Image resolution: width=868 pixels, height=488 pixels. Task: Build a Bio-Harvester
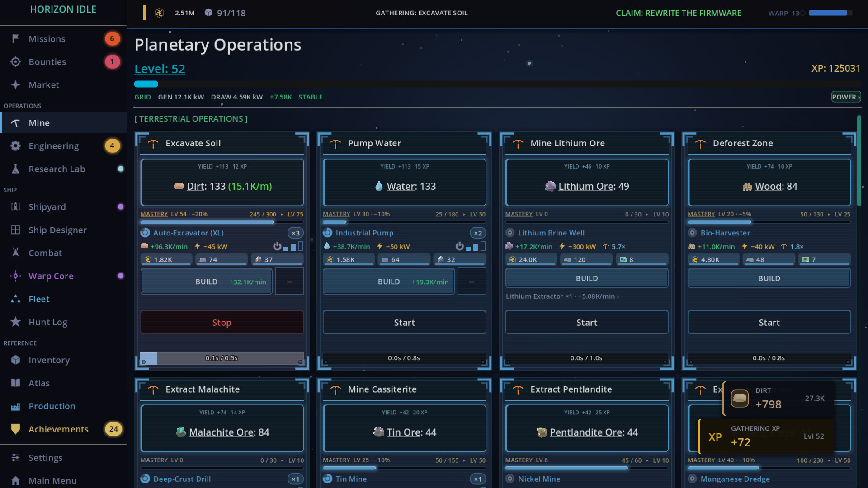769,278
